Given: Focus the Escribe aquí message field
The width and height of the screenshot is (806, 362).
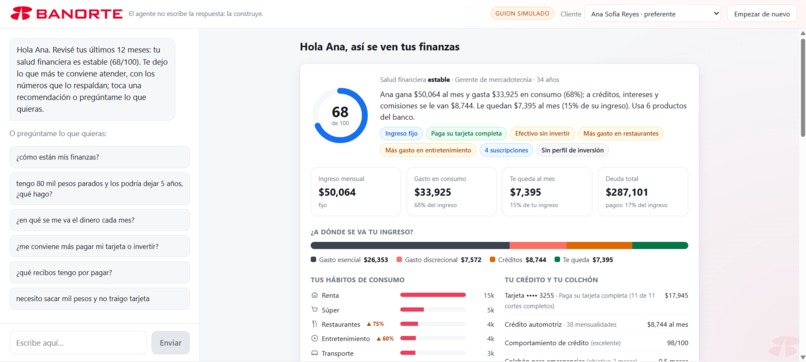Looking at the screenshot, I should 78,343.
